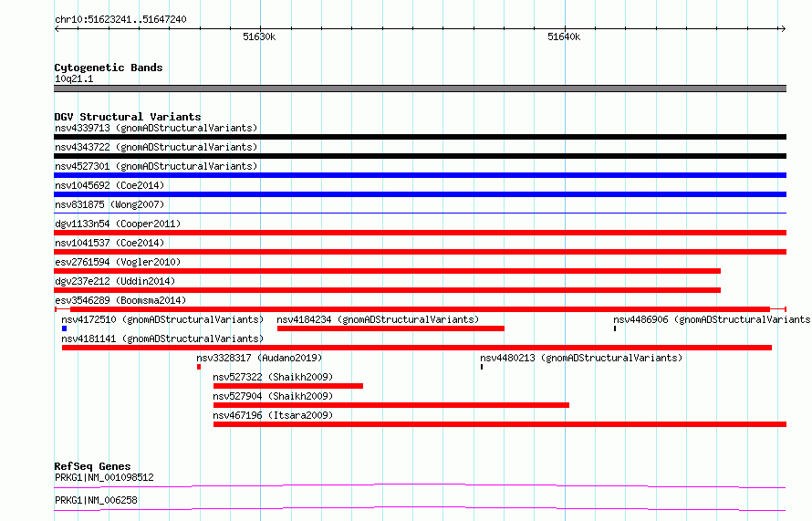Click the RefSeq Genes track title

pyautogui.click(x=92, y=466)
